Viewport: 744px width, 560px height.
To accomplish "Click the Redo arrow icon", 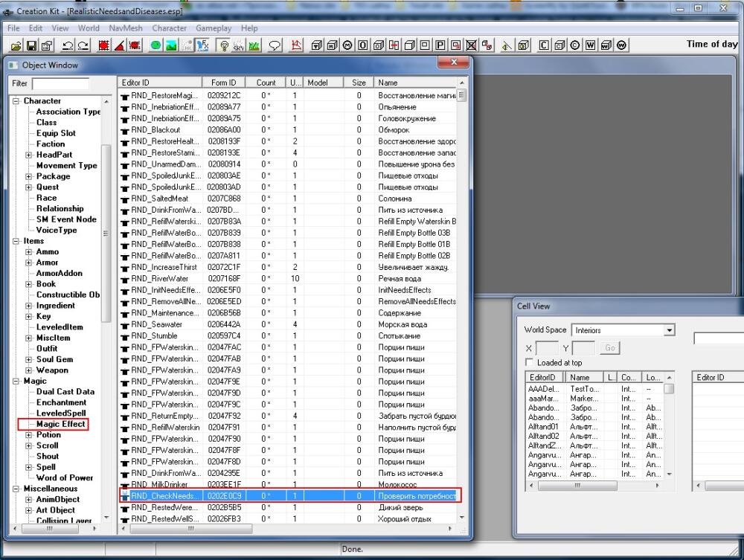I will click(x=83, y=45).
